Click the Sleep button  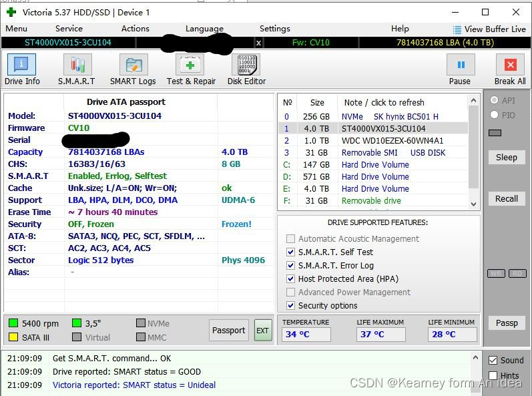point(506,158)
